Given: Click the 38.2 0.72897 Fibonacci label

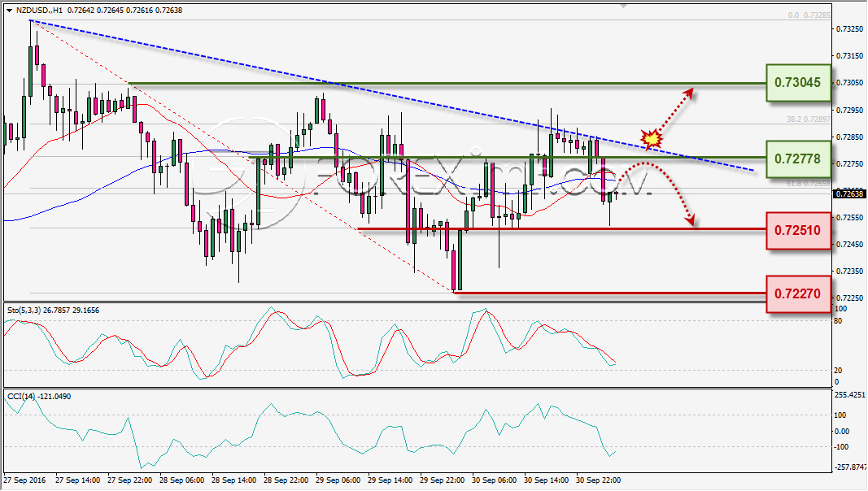Looking at the screenshot, I should click(x=808, y=119).
